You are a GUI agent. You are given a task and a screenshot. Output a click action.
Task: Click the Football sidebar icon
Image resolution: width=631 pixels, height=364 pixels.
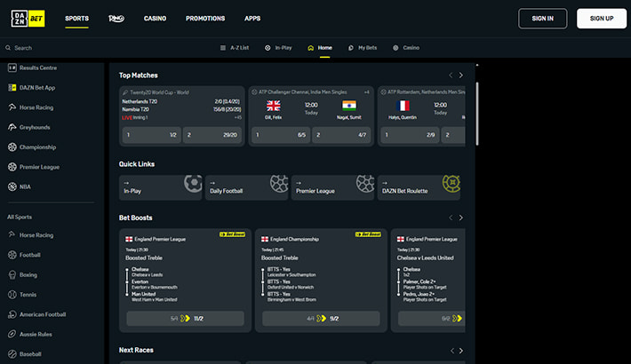pos(12,255)
